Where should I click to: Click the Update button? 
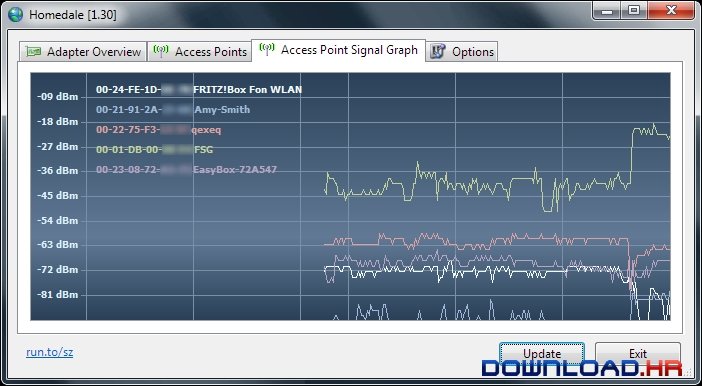point(542,354)
